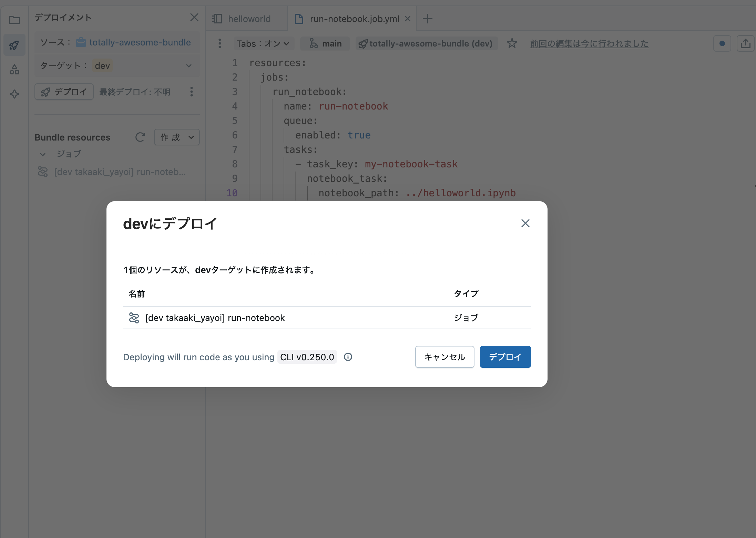This screenshot has width=756, height=538.
Task: Open the Databricks Assistant sparkle icon
Action: point(14,94)
